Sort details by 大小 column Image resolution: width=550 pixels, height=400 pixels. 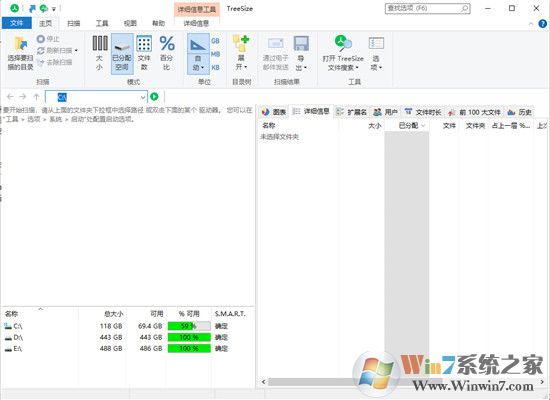(375, 126)
